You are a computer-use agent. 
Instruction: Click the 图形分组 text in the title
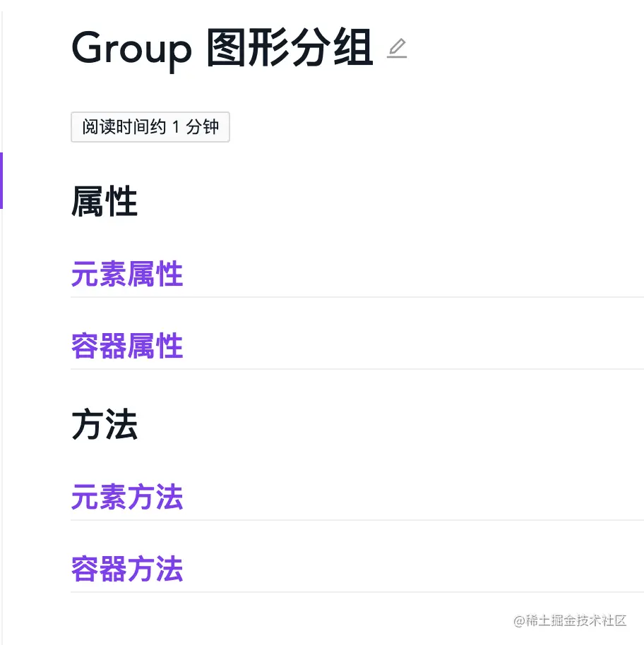[290, 48]
